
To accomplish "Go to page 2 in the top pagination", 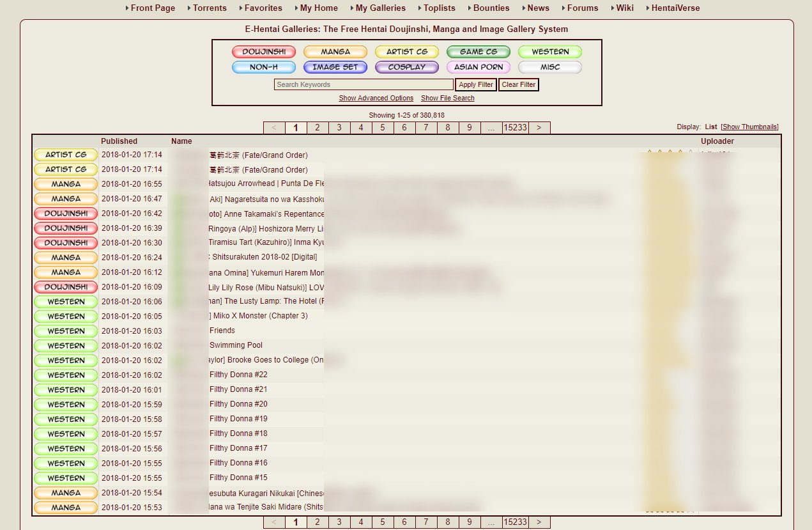I will coord(318,127).
